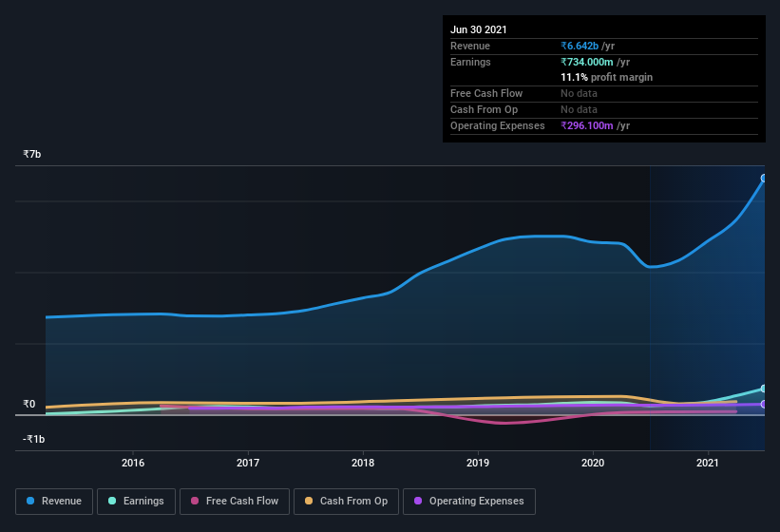Click the 2019 x-axis label
Screen dimensions: 780x532
coord(478,463)
